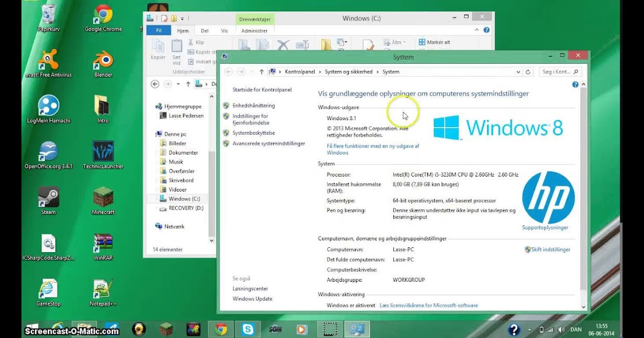
Task: Select Hjemmegruppe in navigation pane
Action: pos(179,106)
